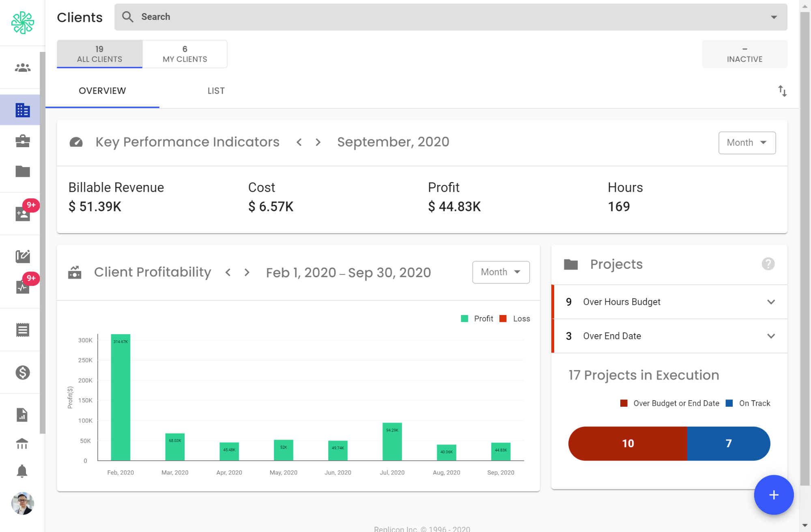Open the folder section in the sidebar

(22, 172)
